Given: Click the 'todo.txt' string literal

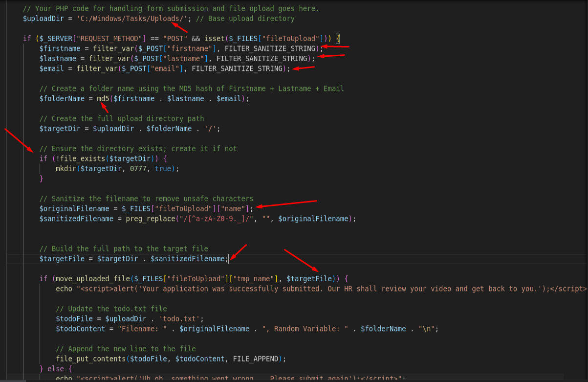Looking at the screenshot, I should (179, 318).
